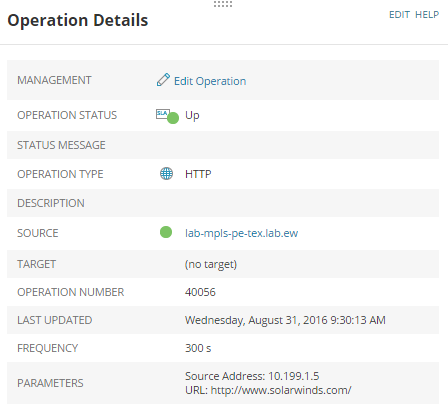Click the green source node status dot

tap(166, 232)
